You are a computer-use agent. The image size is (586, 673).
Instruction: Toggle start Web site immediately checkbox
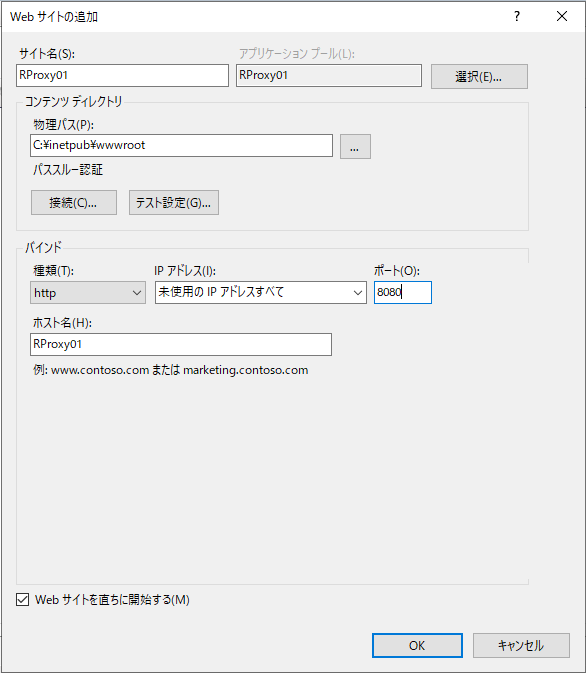[x=23, y=600]
